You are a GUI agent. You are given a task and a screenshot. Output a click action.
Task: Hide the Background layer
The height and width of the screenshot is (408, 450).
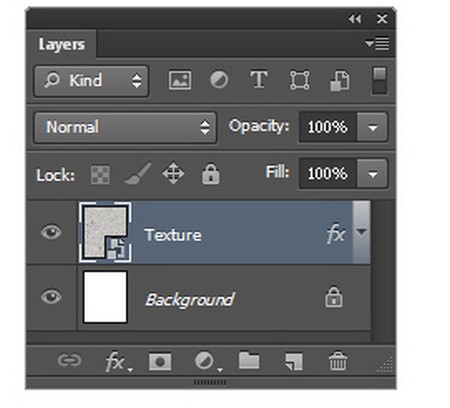(51, 296)
